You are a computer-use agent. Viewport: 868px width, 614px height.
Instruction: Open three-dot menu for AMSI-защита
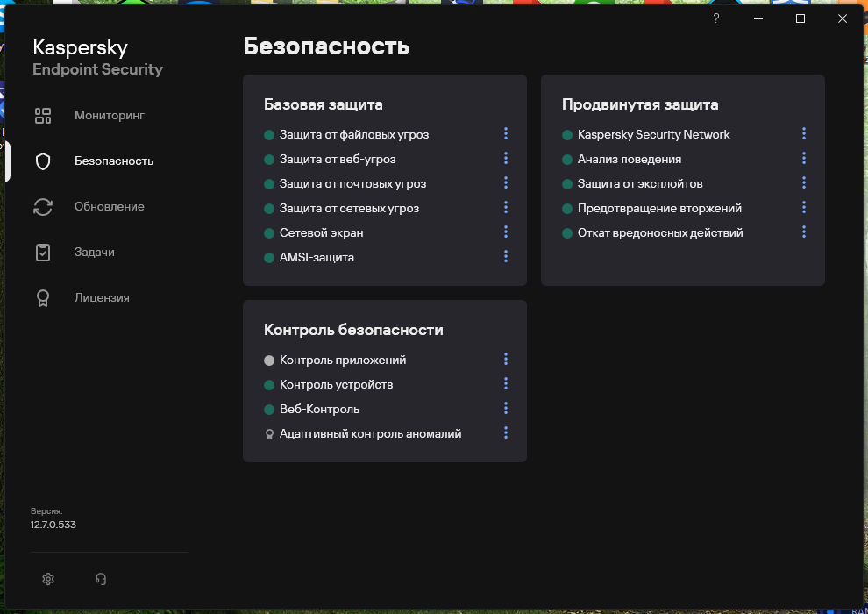[505, 256]
